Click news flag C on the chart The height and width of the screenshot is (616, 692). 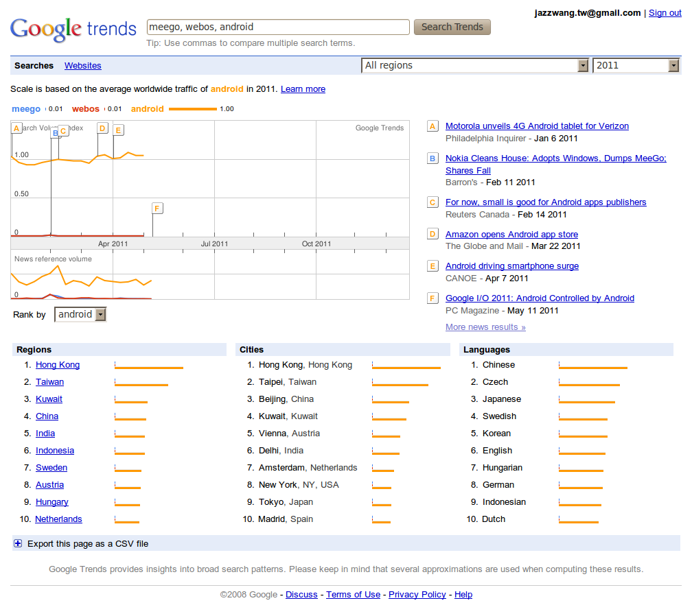64,131
